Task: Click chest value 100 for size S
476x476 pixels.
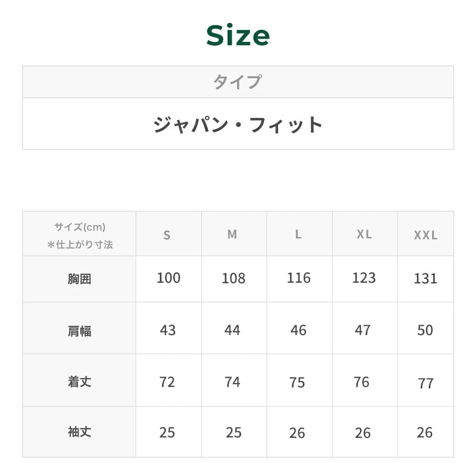Action: (169, 278)
